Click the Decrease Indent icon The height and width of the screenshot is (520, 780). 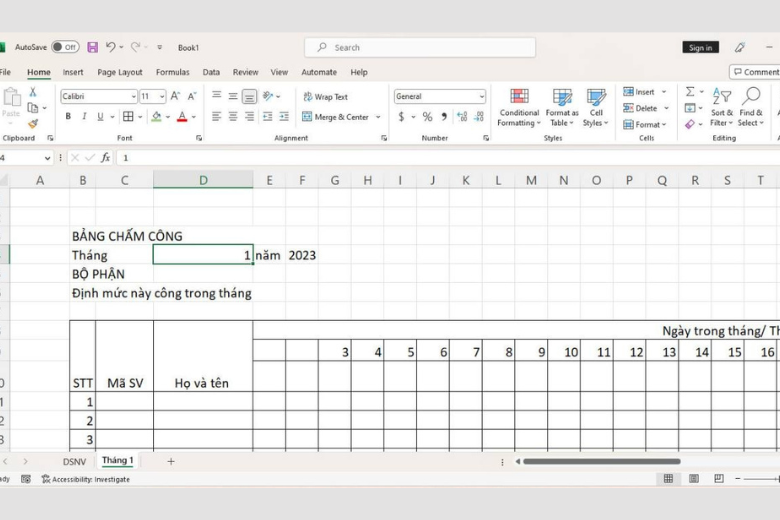click(x=268, y=116)
